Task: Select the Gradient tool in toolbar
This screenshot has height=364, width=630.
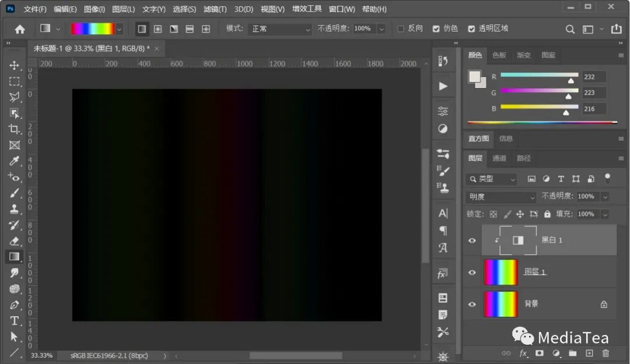Action: [15, 257]
